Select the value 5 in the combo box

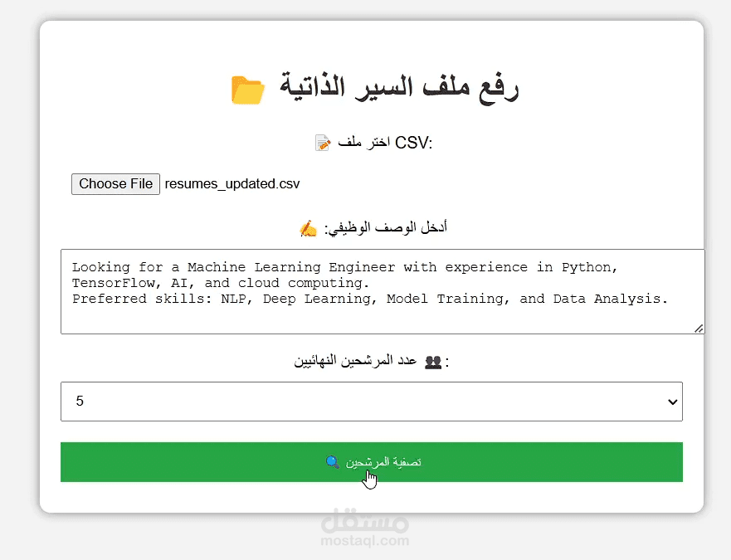click(x=80, y=401)
